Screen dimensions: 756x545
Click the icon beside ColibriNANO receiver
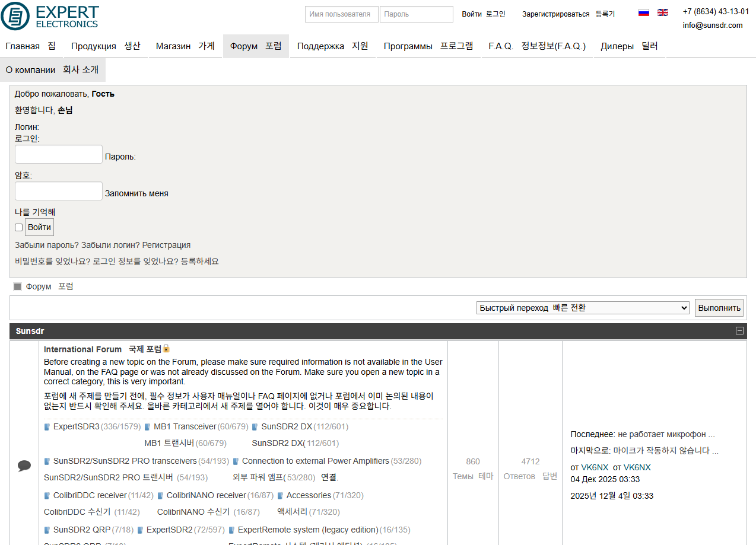tap(161, 496)
